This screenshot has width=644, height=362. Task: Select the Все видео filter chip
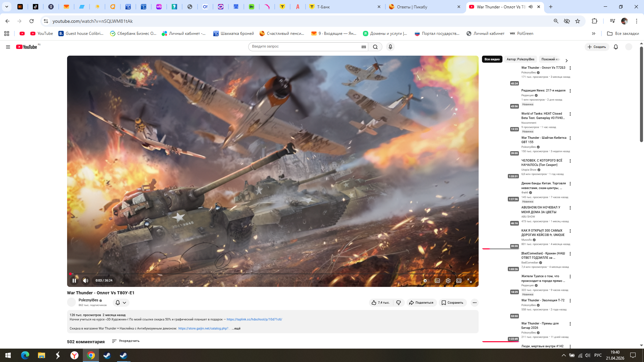tap(492, 59)
